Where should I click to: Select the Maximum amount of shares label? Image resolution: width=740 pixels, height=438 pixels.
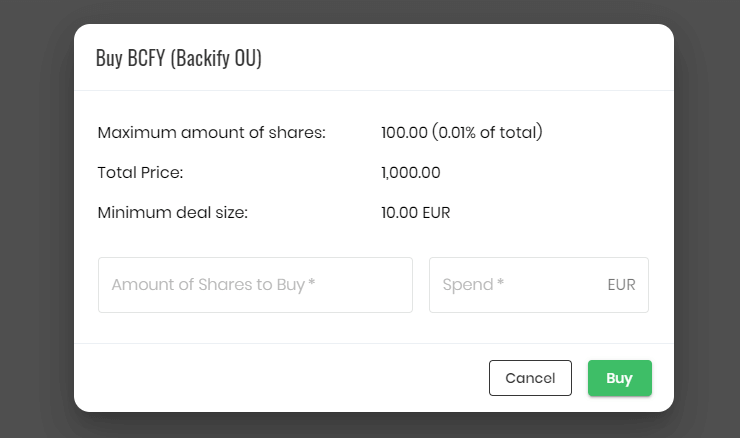[x=211, y=133]
